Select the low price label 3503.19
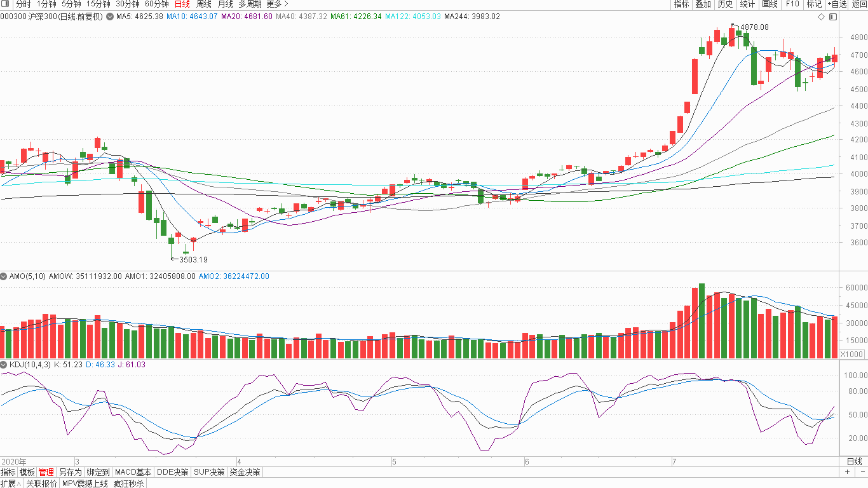This screenshot has width=868, height=488. pos(193,259)
